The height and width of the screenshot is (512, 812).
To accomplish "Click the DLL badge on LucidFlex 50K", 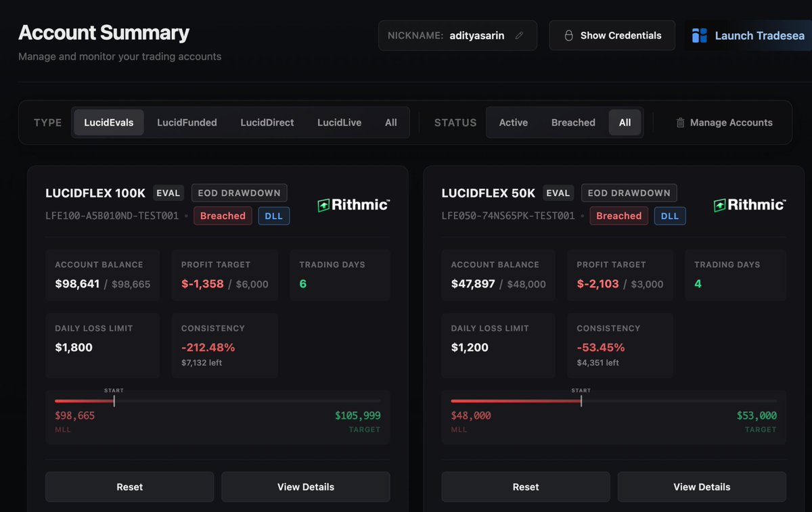I will [670, 216].
